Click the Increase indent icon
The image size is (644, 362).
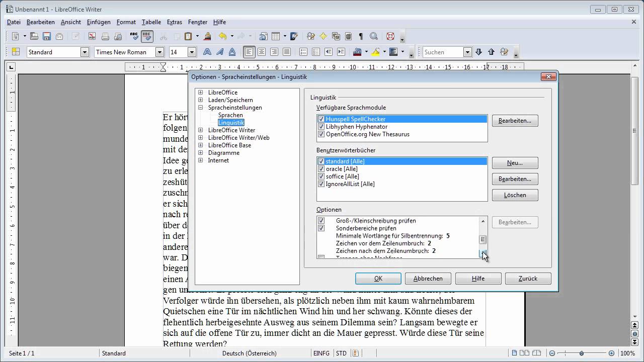[341, 52]
